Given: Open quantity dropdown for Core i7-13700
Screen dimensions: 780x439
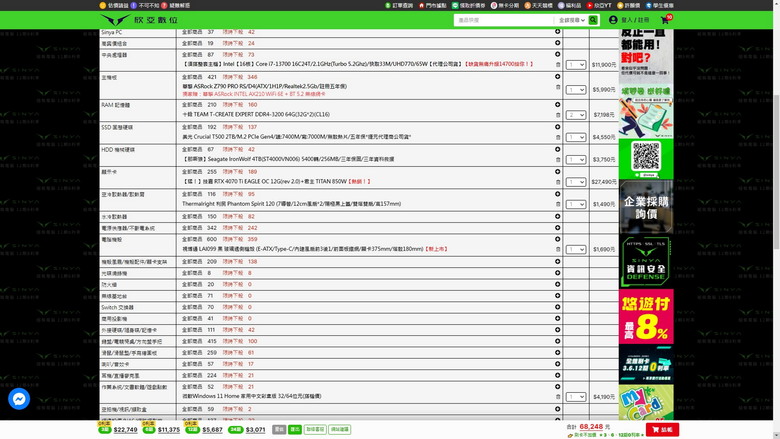Looking at the screenshot, I should click(x=576, y=65).
